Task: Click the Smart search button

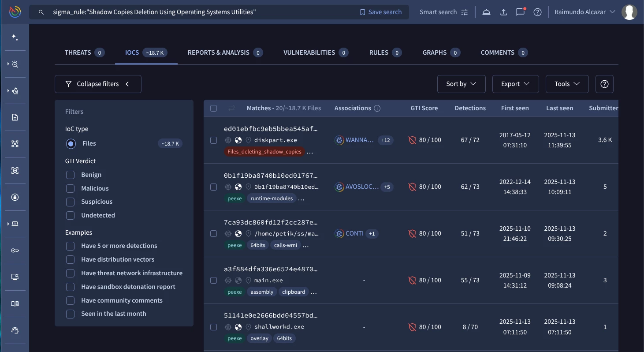Action: [x=443, y=12]
